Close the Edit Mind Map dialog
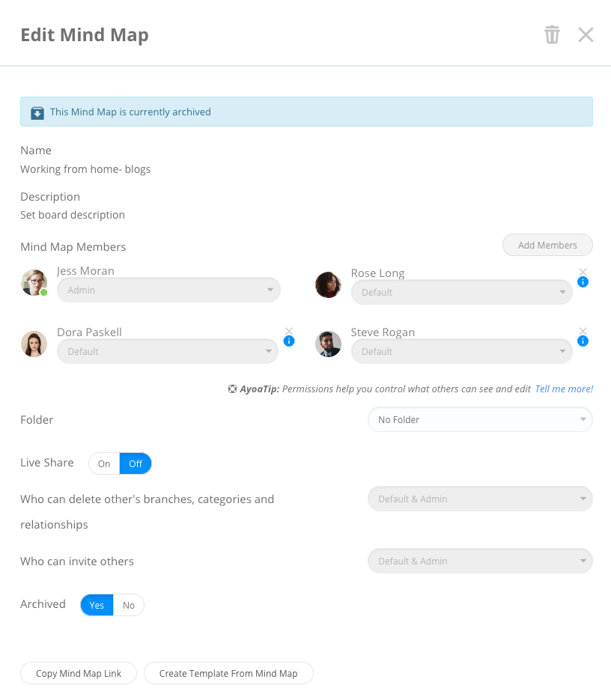 (x=586, y=35)
